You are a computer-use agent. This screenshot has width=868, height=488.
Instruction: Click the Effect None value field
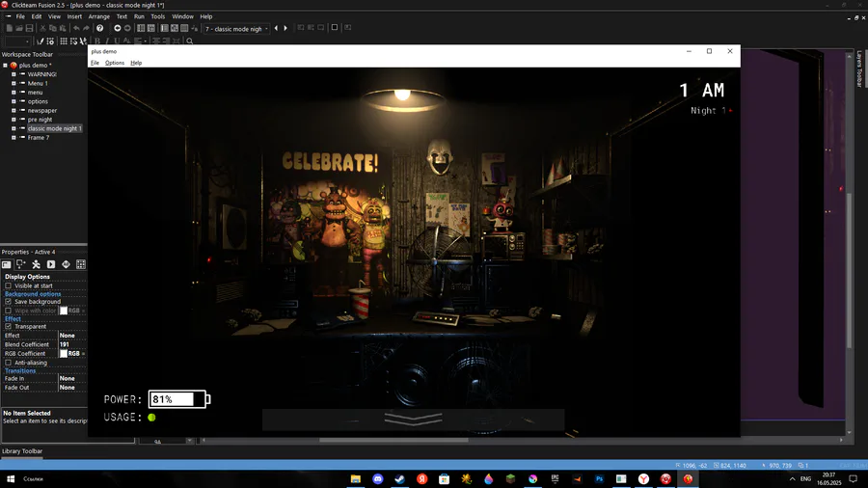tap(72, 336)
